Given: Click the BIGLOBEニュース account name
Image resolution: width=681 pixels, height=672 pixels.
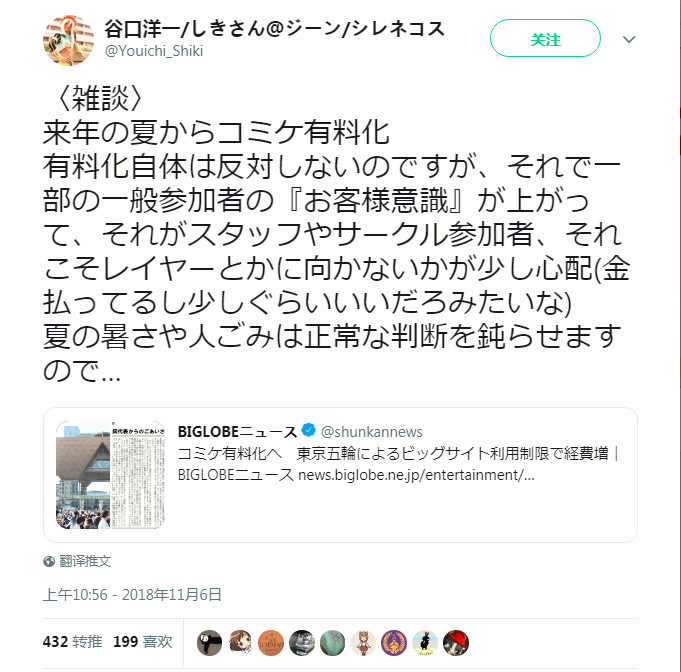Looking at the screenshot, I should tap(237, 432).
